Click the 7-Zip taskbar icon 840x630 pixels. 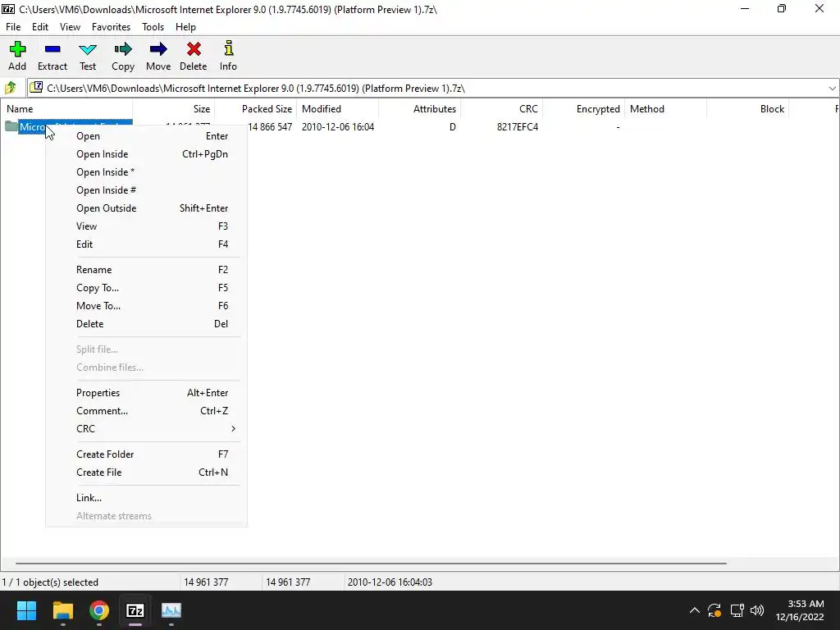coord(135,610)
